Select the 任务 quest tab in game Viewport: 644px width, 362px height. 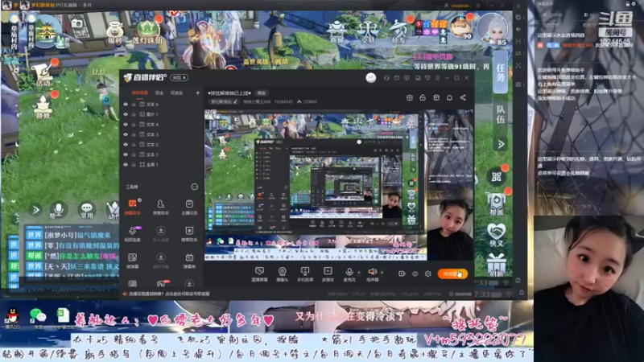click(x=500, y=72)
